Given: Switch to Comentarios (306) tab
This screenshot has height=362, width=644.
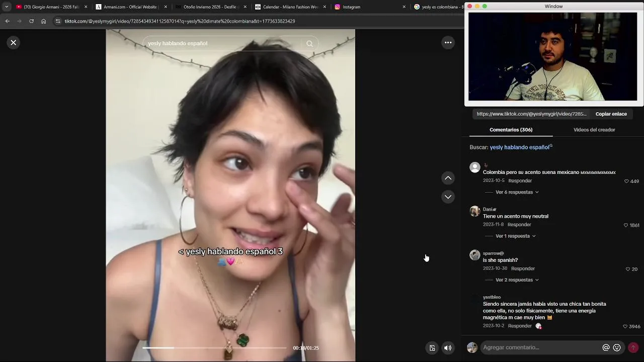Looking at the screenshot, I should [511, 130].
